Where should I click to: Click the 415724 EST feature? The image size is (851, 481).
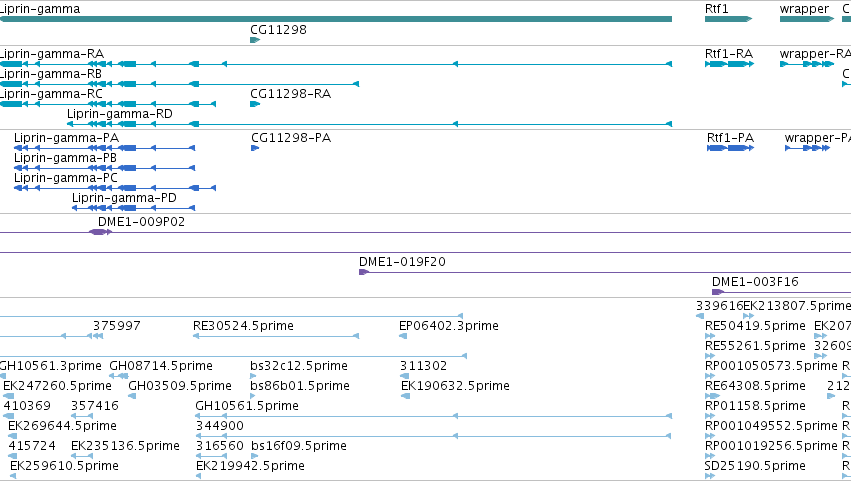point(12,457)
